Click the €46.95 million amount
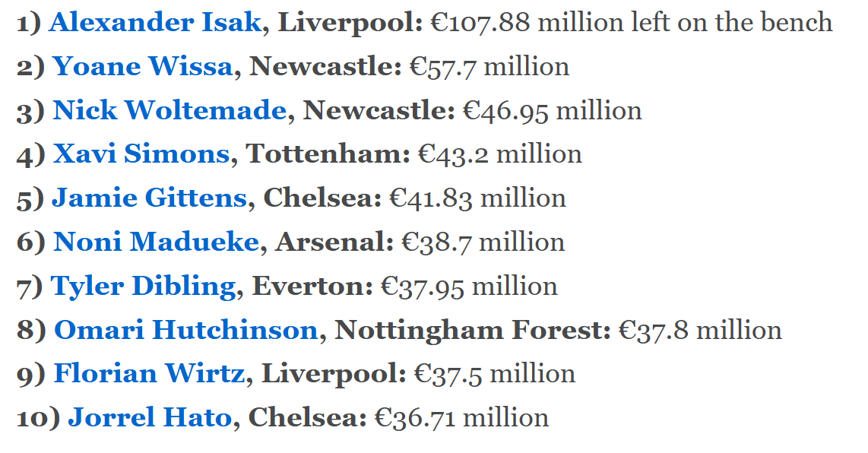Viewport: 868px width, 453px height. [553, 110]
